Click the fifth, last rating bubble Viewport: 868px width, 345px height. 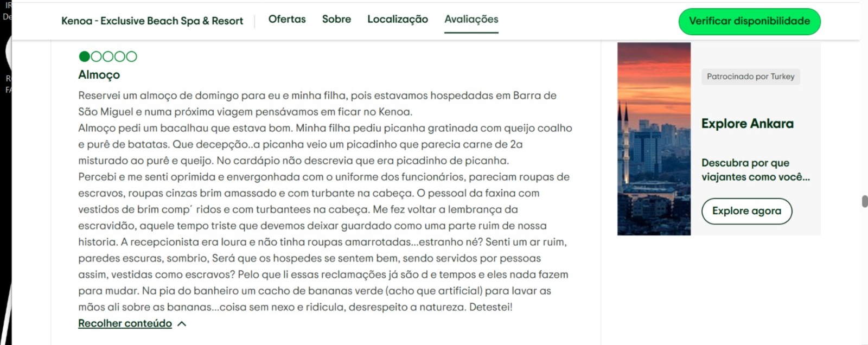(x=131, y=56)
